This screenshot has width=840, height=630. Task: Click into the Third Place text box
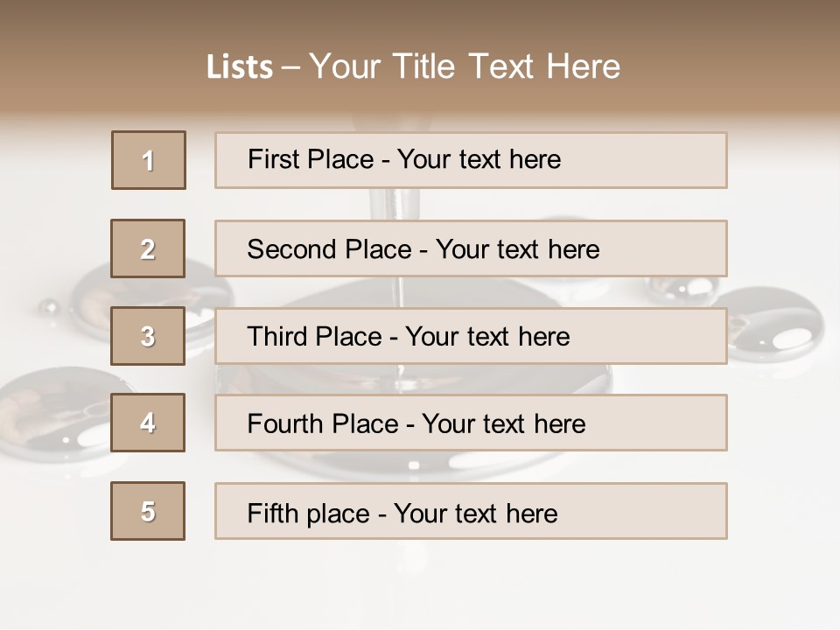[471, 336]
